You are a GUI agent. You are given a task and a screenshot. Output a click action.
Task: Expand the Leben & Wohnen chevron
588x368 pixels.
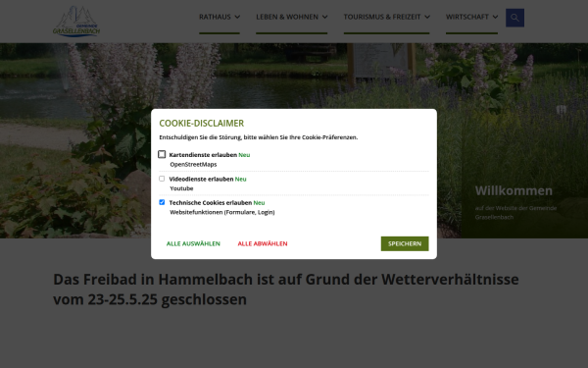click(324, 17)
